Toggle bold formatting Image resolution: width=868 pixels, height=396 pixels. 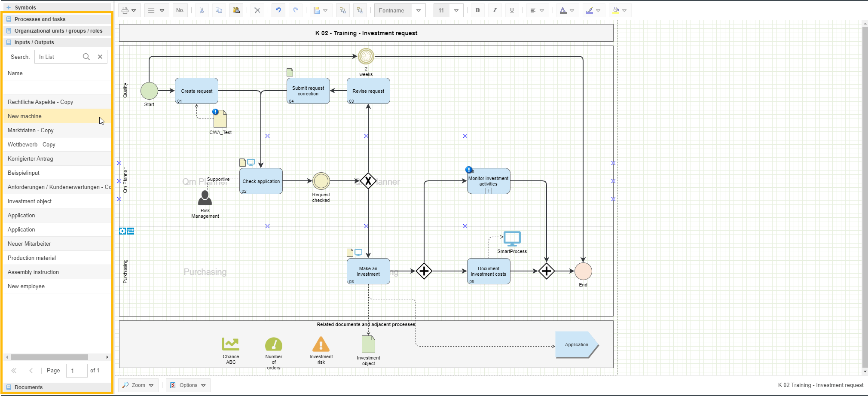pos(477,10)
